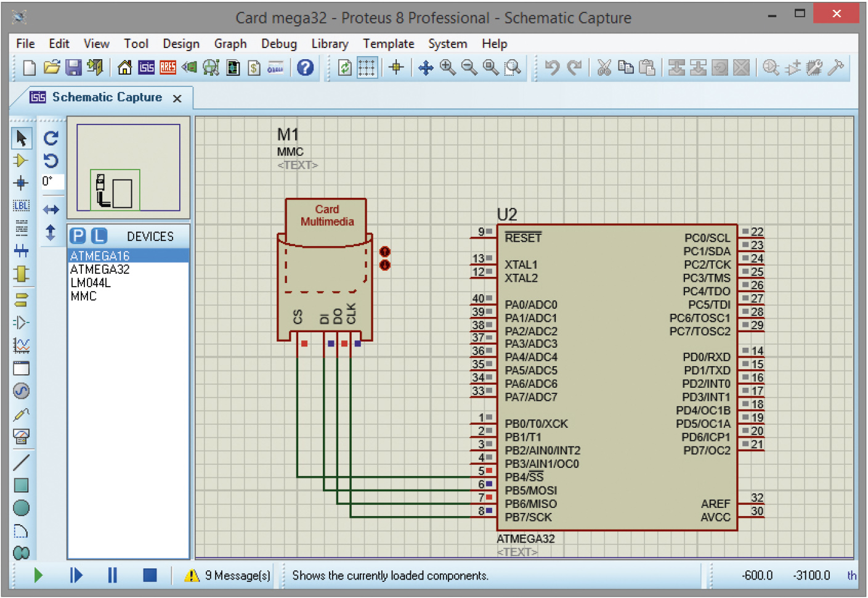Create a new project with New icon
868x598 pixels.
click(x=29, y=67)
